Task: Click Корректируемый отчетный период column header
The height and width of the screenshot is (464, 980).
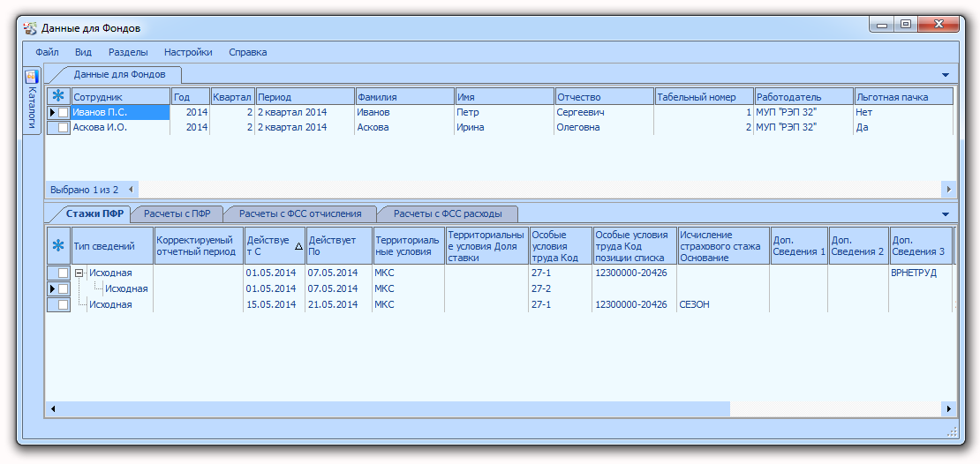Action: coord(199,246)
